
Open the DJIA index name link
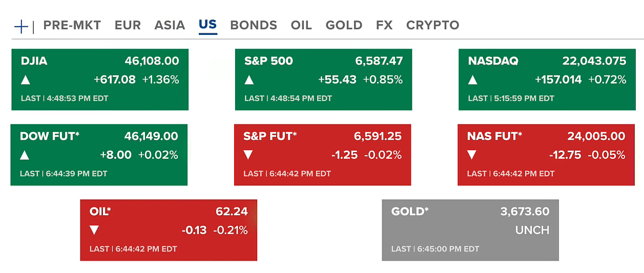click(x=34, y=61)
